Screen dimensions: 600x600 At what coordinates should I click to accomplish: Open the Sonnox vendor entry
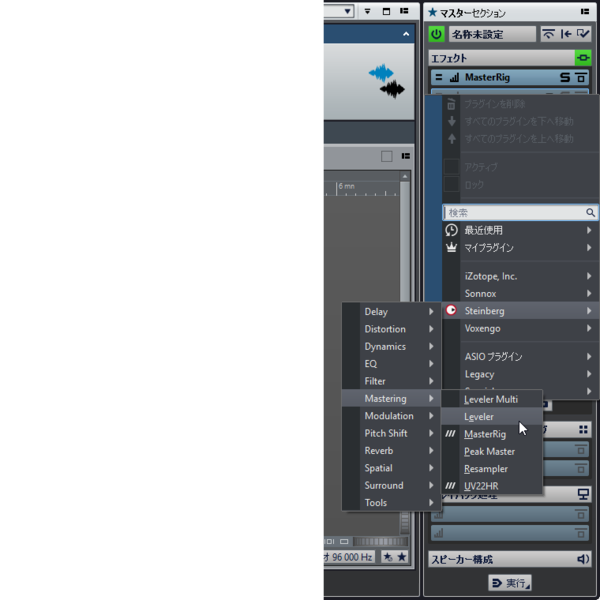click(520, 293)
